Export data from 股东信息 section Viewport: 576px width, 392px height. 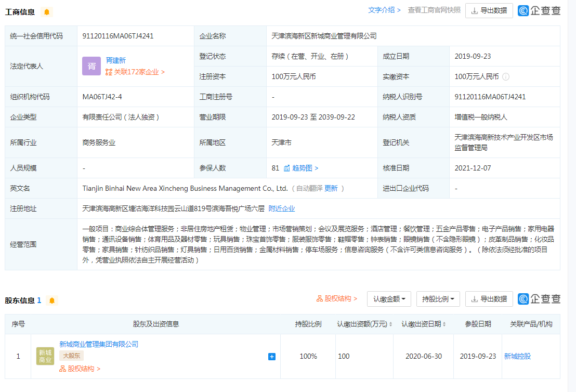click(x=489, y=299)
